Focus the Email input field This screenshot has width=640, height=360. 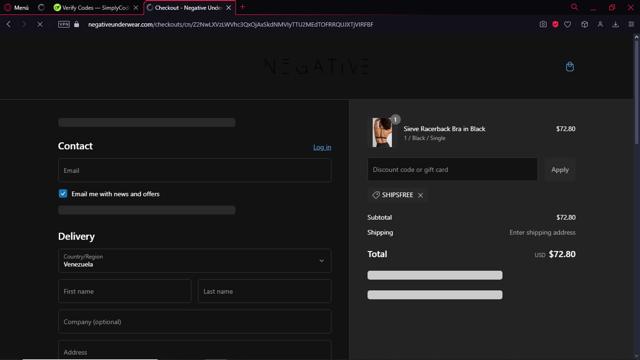[x=195, y=170]
